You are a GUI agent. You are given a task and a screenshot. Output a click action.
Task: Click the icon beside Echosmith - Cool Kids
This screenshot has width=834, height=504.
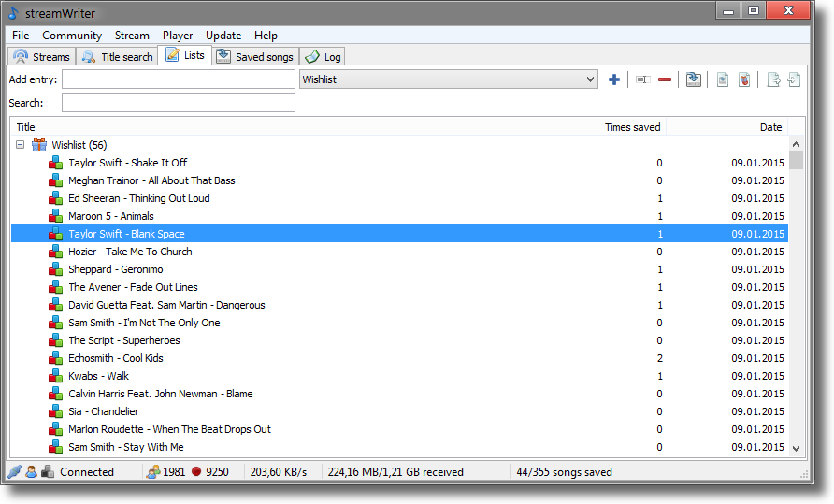tap(56, 358)
